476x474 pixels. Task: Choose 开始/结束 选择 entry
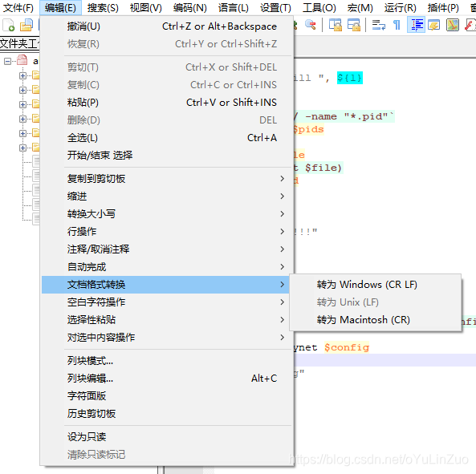[166, 156]
